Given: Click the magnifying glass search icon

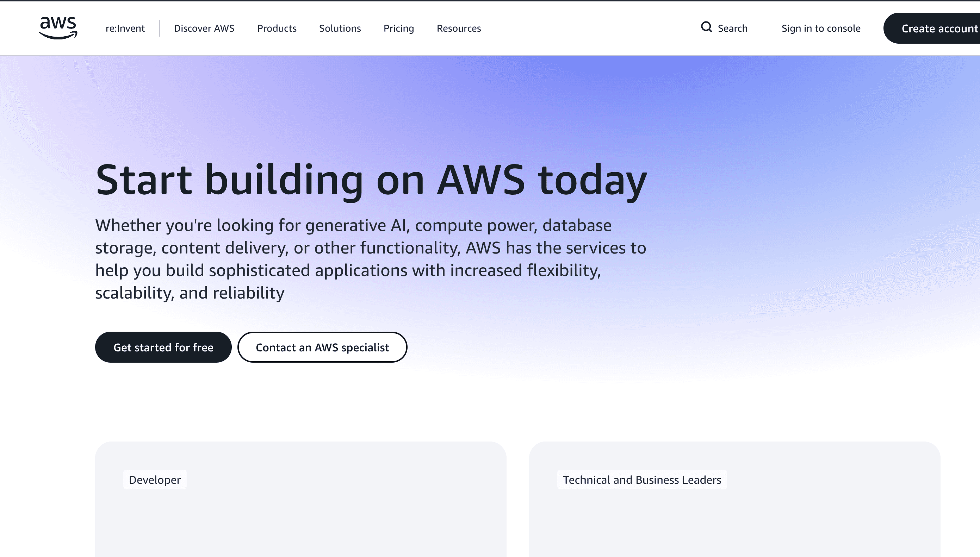Looking at the screenshot, I should 706,27.
